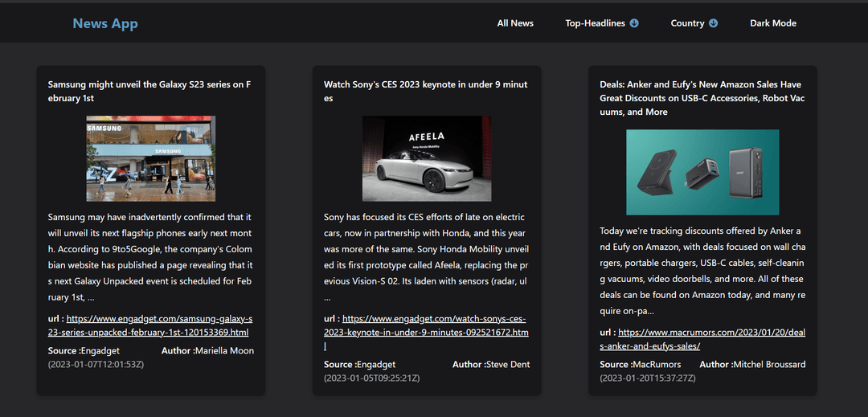The width and height of the screenshot is (868, 417).
Task: Open the macrumors deals-anker-and-eufys-sales link
Action: click(702, 340)
